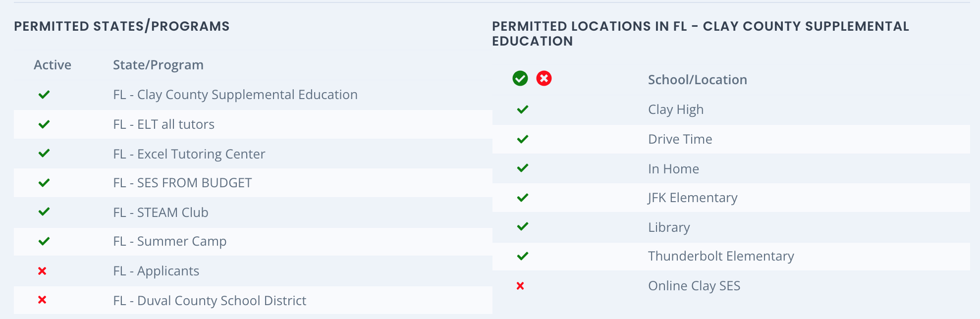The width and height of the screenshot is (980, 319).
Task: Toggle the red X for FL - Applicants
Action: [42, 271]
